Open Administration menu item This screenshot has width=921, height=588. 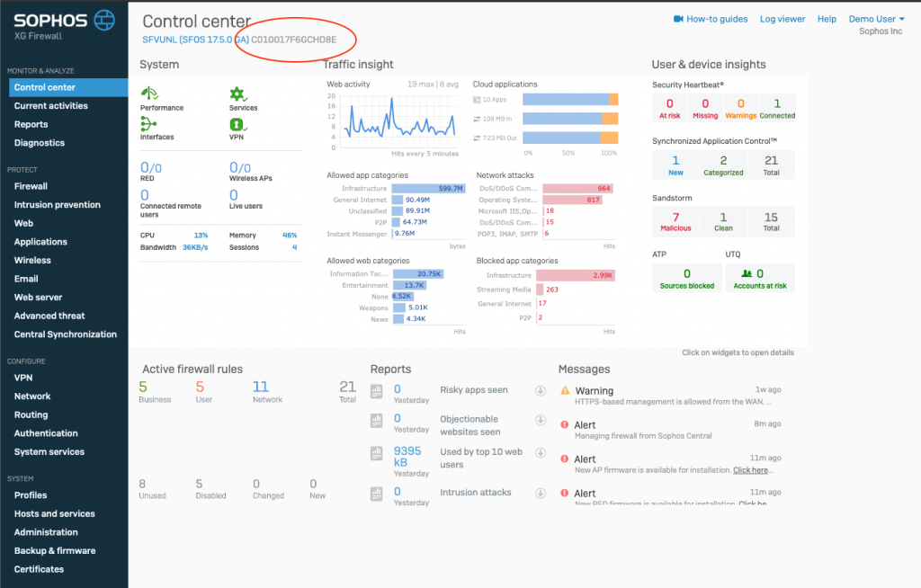46,532
